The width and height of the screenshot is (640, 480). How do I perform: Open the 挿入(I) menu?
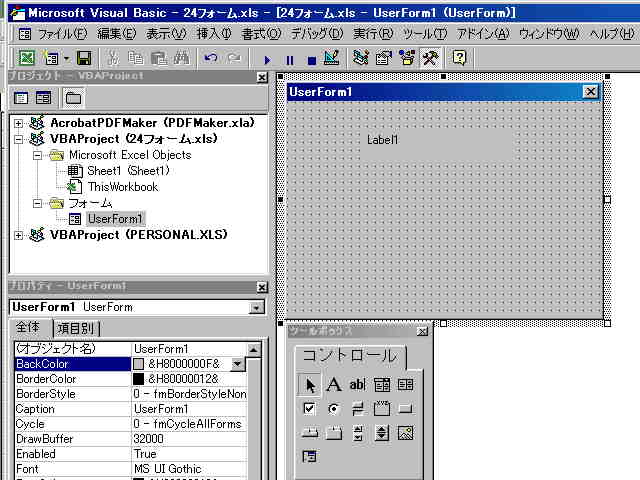[x=214, y=33]
